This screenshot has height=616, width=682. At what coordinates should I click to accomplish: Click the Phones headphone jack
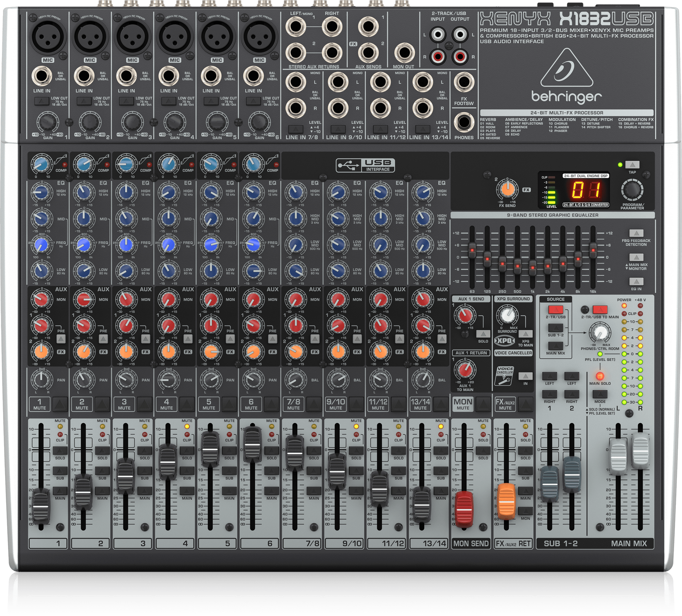[x=464, y=123]
